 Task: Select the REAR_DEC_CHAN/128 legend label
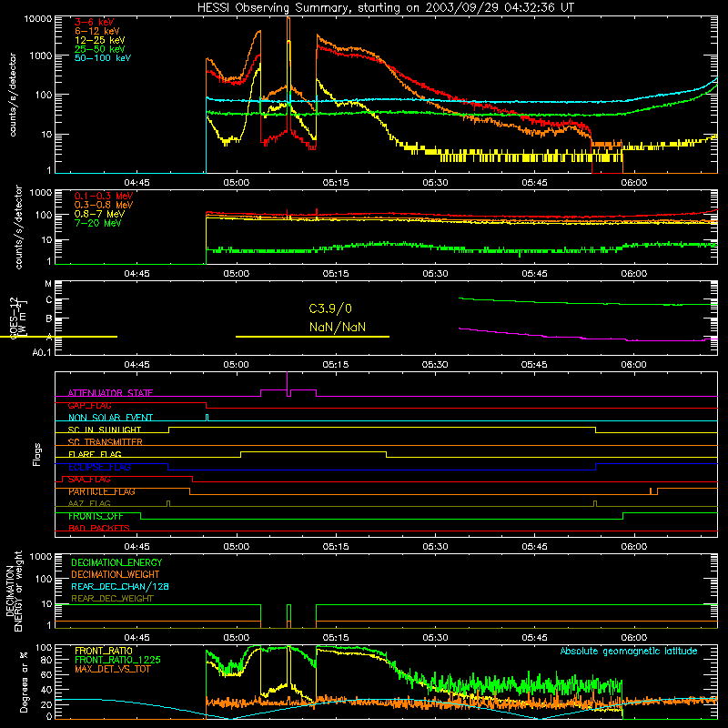click(x=120, y=586)
